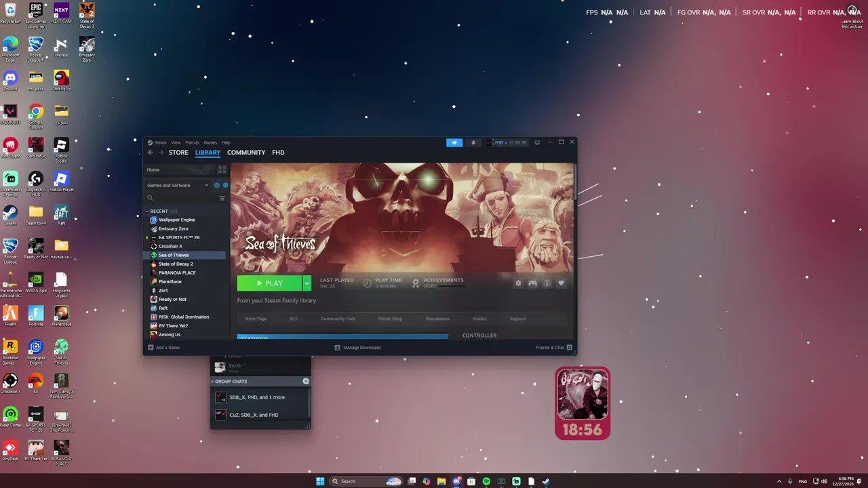Open advanced filter options icon
Viewport: 868px width, 488px height.
[x=222, y=198]
